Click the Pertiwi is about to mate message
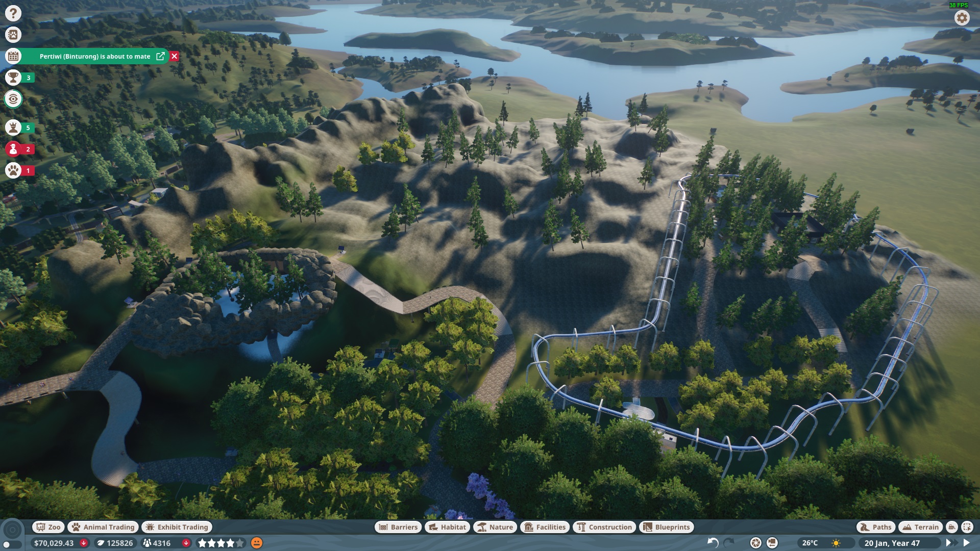The image size is (980, 551). point(95,56)
